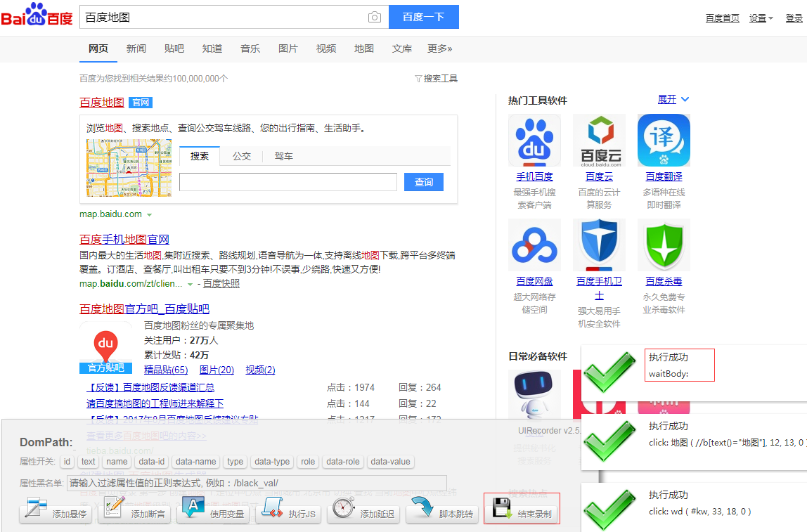Open the 设置 dropdown
The height and width of the screenshot is (532, 807).
coord(761,18)
